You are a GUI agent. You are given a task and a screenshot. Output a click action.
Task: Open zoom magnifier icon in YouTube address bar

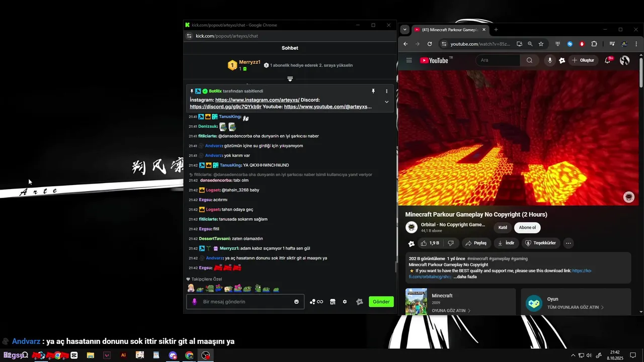(x=530, y=44)
